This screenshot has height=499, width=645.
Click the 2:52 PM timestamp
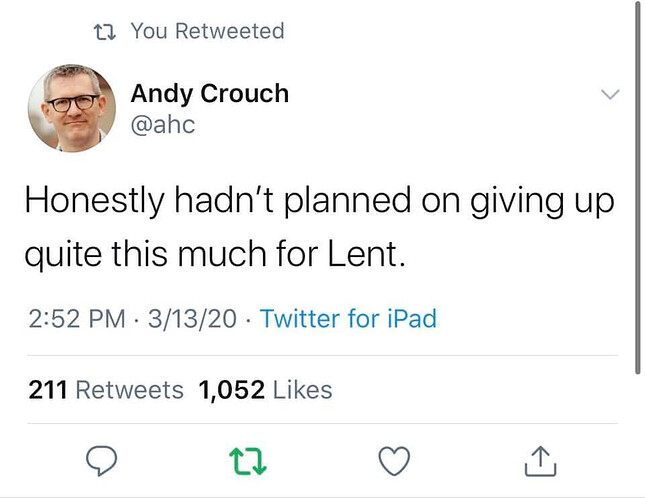(x=77, y=318)
